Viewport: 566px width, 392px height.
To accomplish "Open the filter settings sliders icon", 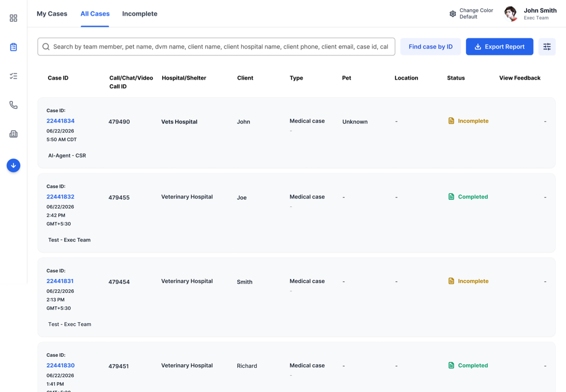I will [547, 46].
